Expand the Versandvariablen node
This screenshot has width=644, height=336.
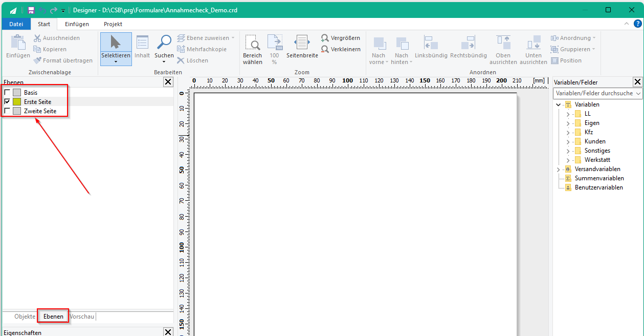pyautogui.click(x=558, y=169)
